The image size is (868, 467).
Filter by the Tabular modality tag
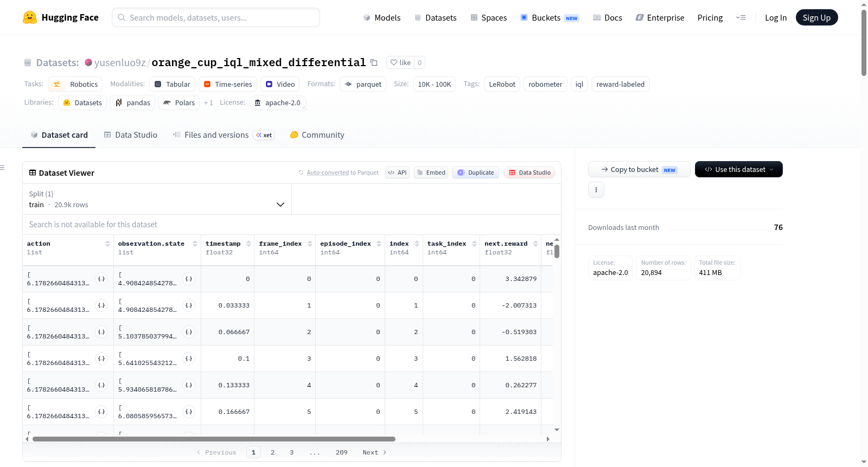[172, 84]
